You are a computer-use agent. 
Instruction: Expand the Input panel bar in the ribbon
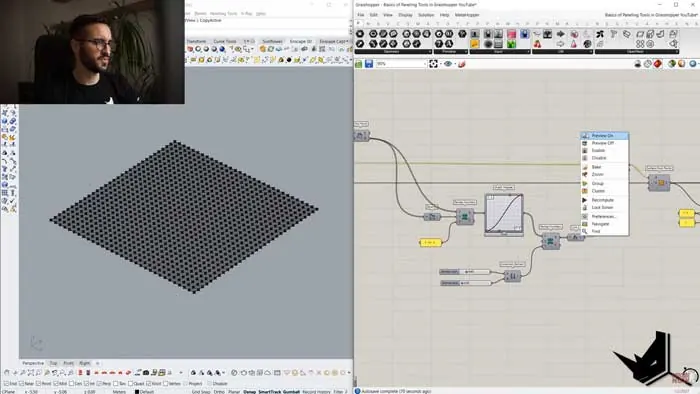[500, 52]
